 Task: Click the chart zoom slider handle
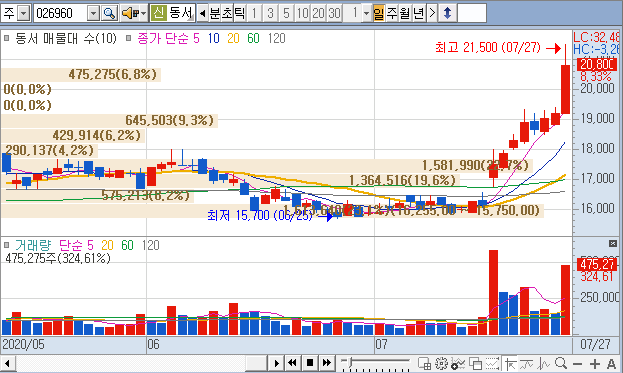click(350, 362)
